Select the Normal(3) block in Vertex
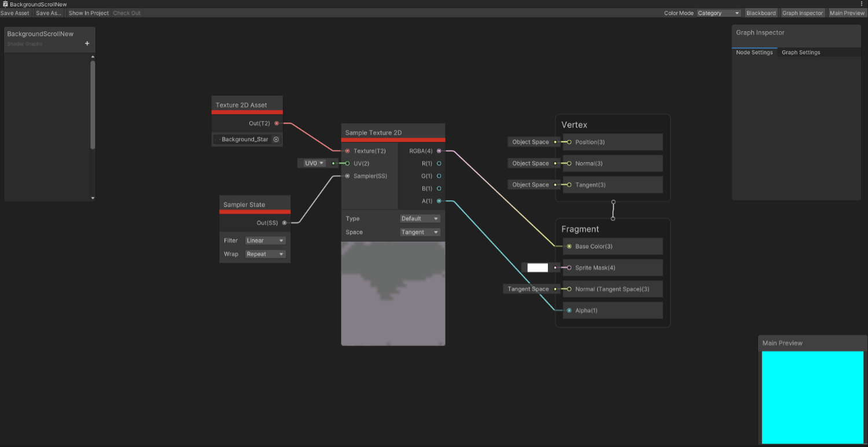868x447 pixels. [613, 163]
